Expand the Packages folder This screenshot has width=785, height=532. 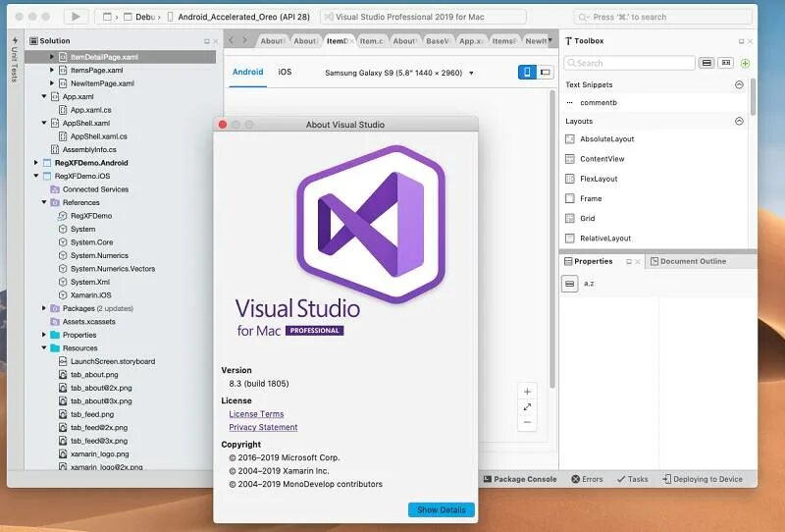(44, 308)
